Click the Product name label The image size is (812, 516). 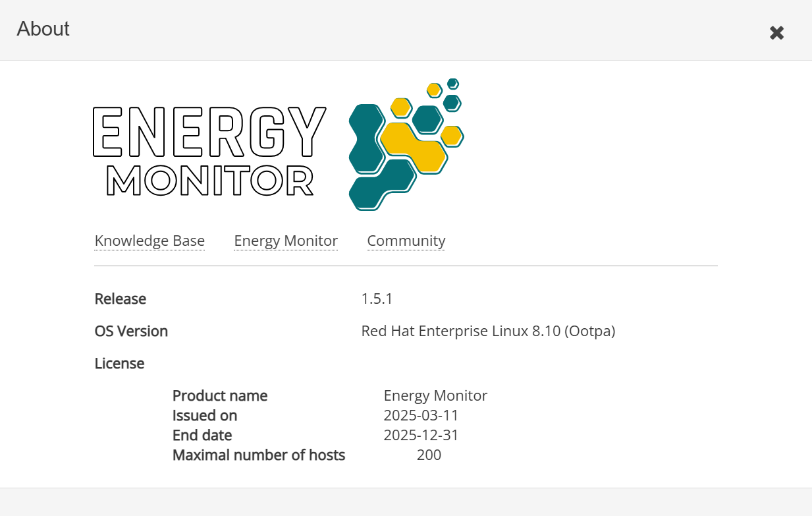[x=220, y=396]
